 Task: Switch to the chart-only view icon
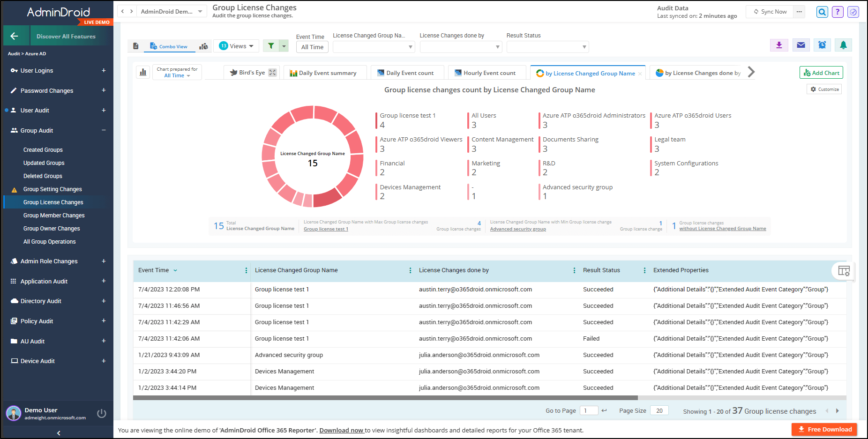click(203, 46)
